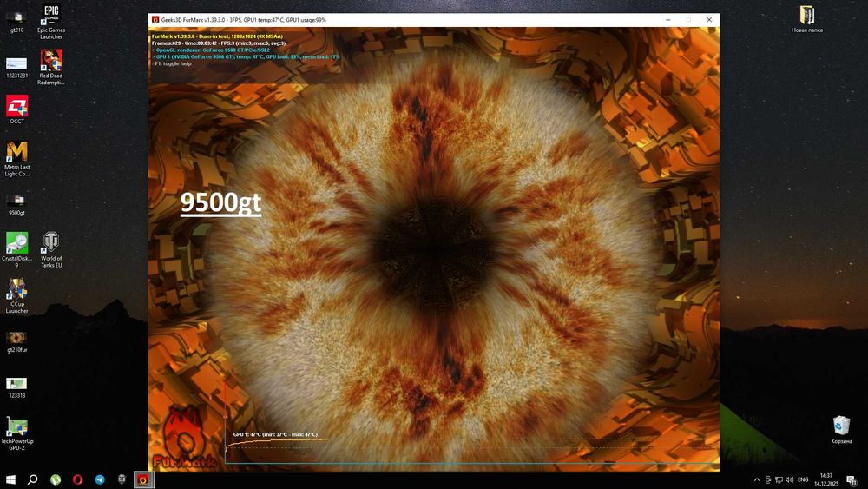This screenshot has width=868, height=489.
Task: Open the volume control in tray
Action: pyautogui.click(x=789, y=479)
